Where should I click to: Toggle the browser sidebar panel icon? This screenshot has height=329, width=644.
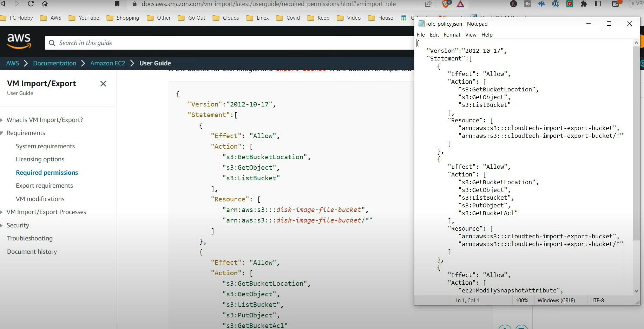598,4
